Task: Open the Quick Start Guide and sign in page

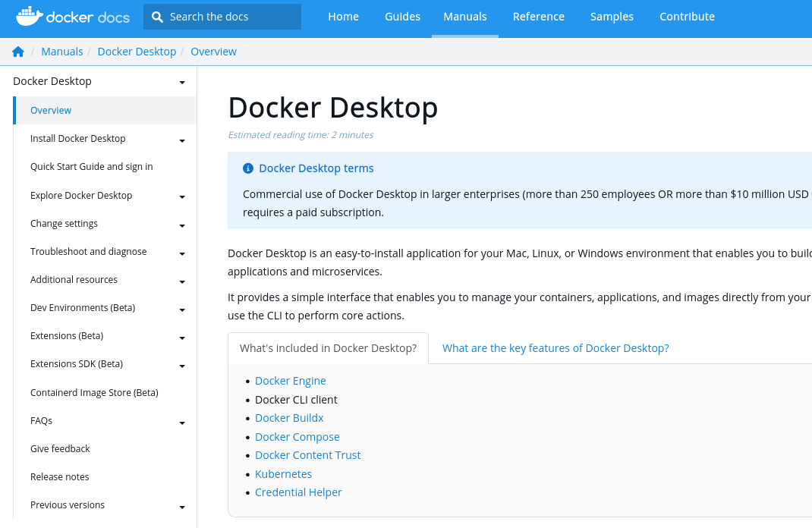Action: pyautogui.click(x=91, y=166)
